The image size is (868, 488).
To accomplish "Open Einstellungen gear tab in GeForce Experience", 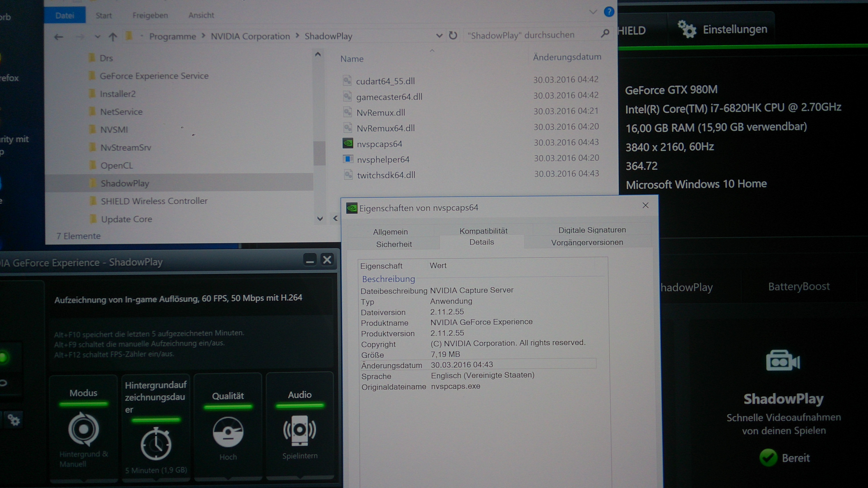I will tap(722, 29).
